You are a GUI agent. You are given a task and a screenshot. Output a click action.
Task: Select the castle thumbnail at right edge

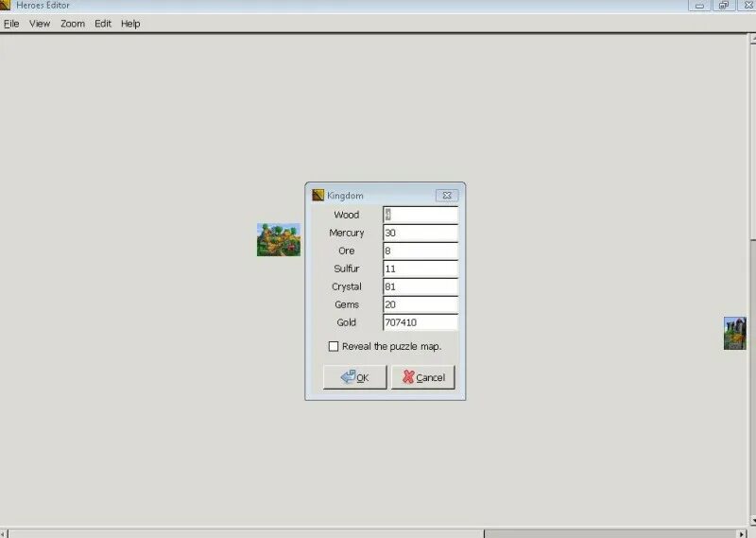point(735,333)
